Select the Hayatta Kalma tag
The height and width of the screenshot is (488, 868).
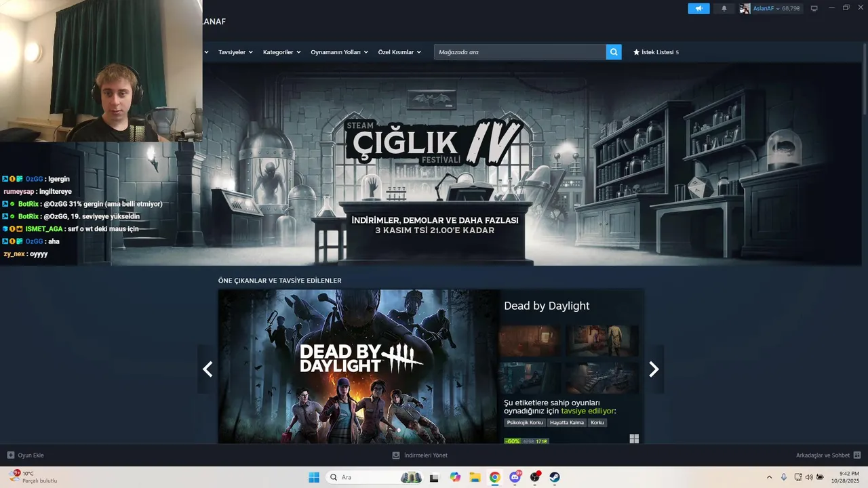(567, 422)
